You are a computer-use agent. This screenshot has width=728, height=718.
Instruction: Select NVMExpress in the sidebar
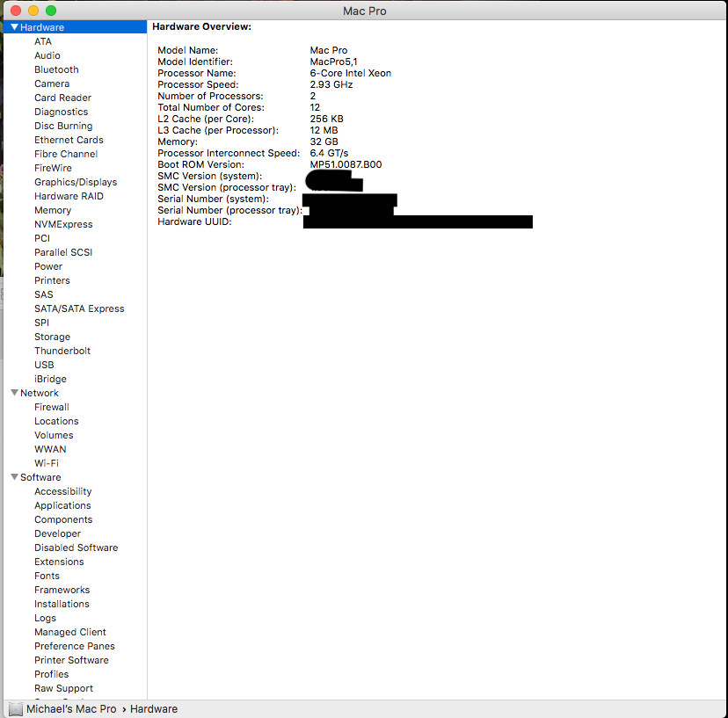[x=63, y=224]
